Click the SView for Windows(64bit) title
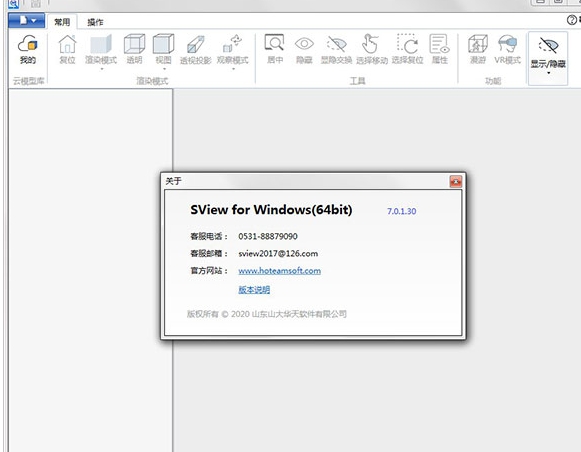 pos(271,210)
